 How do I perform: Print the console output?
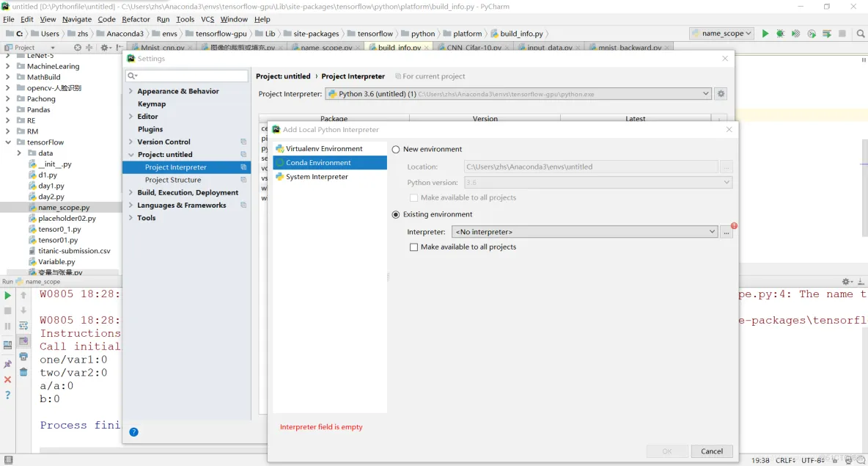pyautogui.click(x=23, y=357)
